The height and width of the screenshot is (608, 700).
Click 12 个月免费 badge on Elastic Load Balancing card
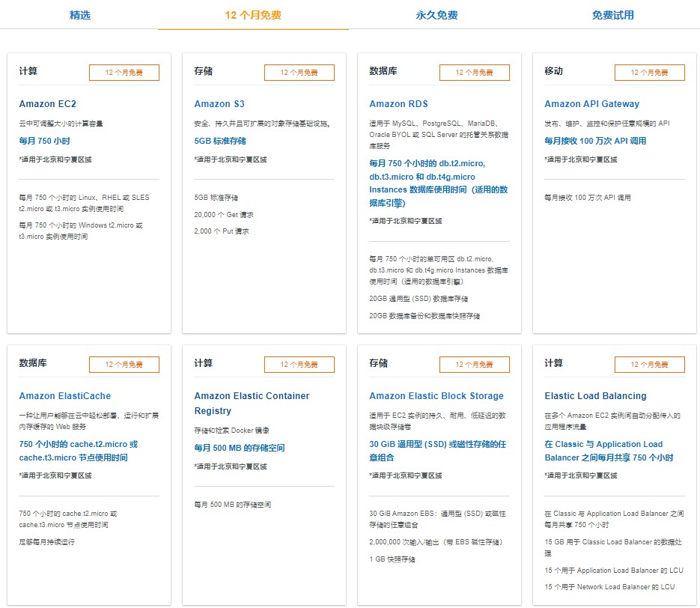point(650,365)
